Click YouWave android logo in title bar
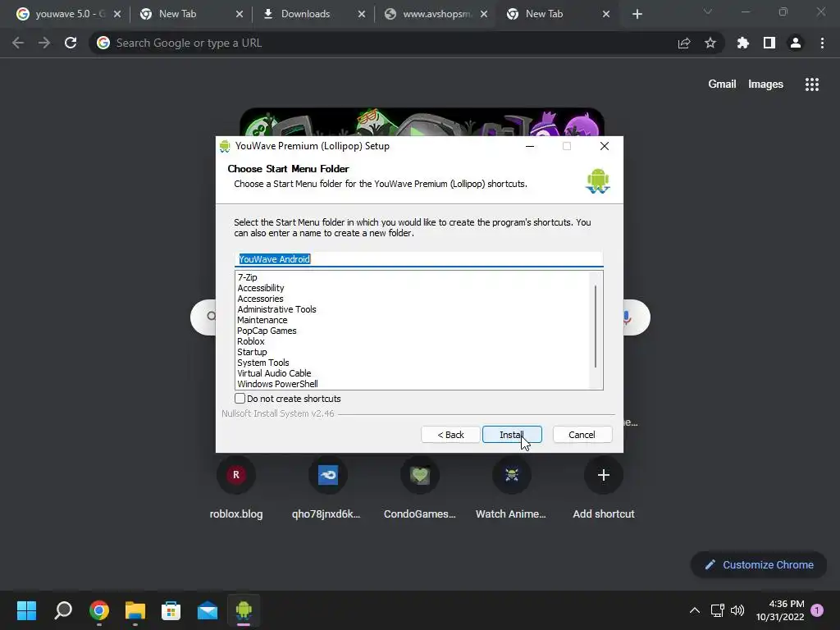This screenshot has height=630, width=840. point(225,146)
